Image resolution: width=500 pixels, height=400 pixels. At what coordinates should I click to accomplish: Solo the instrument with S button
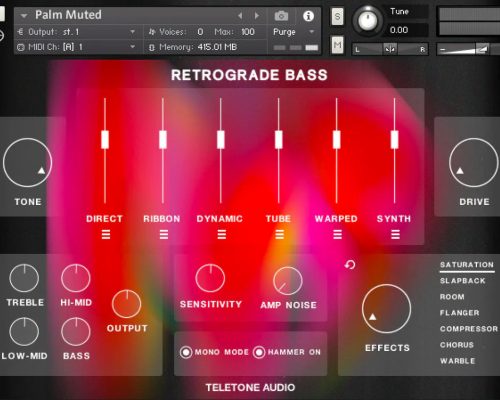pyautogui.click(x=337, y=16)
